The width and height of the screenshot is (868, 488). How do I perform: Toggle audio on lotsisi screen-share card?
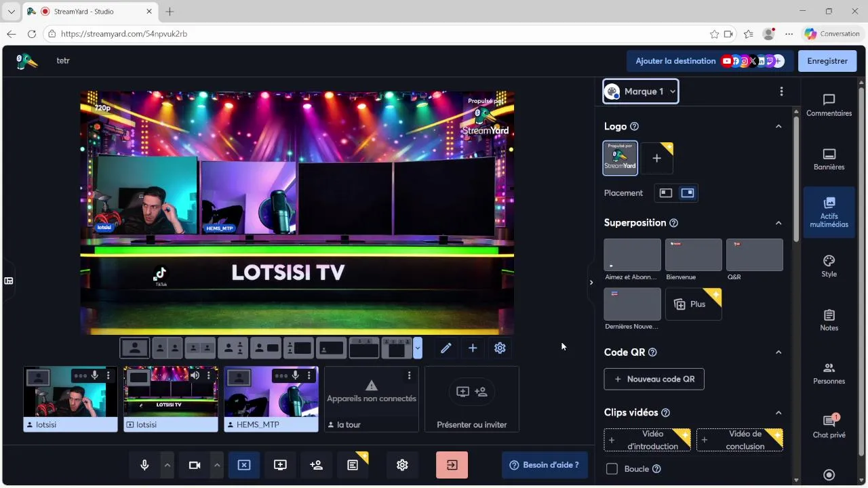(195, 375)
